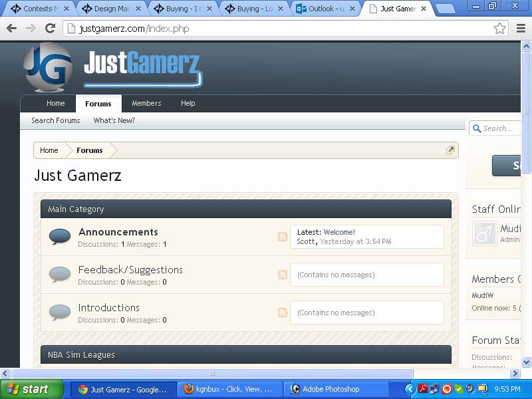This screenshot has width=532, height=399.
Task: Open the Help navigation tab
Action: click(x=188, y=103)
